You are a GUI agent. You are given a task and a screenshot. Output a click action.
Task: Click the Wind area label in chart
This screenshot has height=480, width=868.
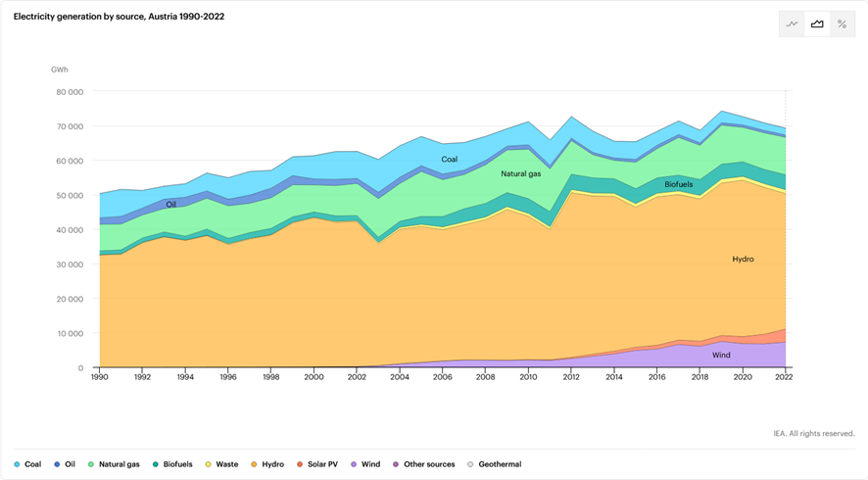(x=721, y=356)
